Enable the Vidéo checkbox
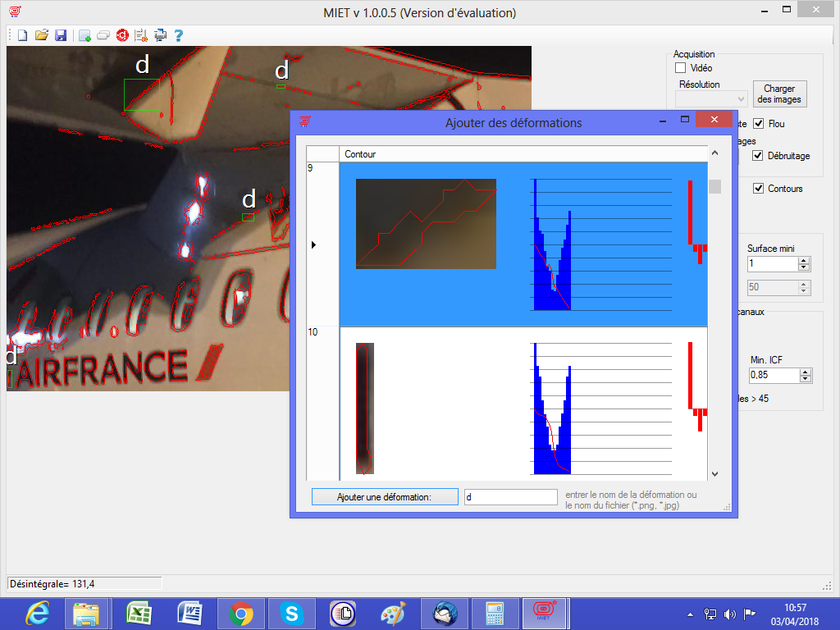 pos(680,68)
